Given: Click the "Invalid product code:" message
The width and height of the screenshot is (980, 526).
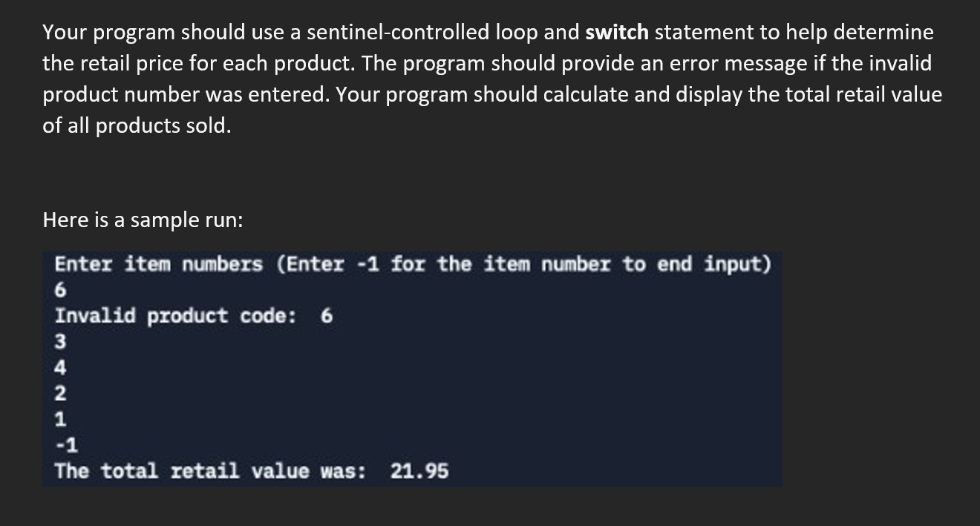Looking at the screenshot, I should 175,316.
